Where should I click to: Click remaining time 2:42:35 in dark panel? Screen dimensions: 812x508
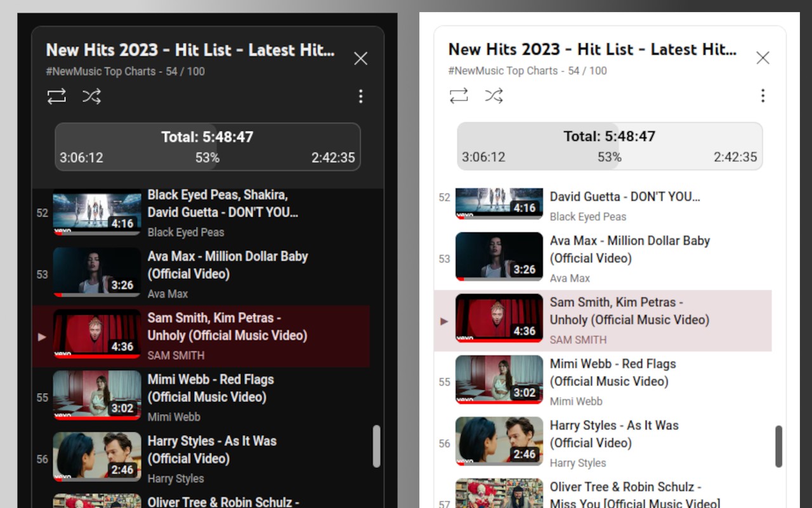coord(333,158)
